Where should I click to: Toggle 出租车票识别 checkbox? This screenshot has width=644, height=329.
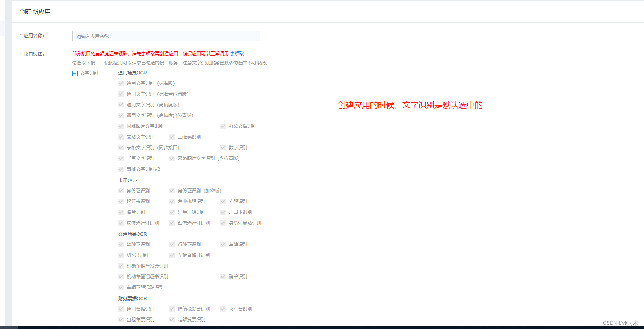[x=121, y=320]
